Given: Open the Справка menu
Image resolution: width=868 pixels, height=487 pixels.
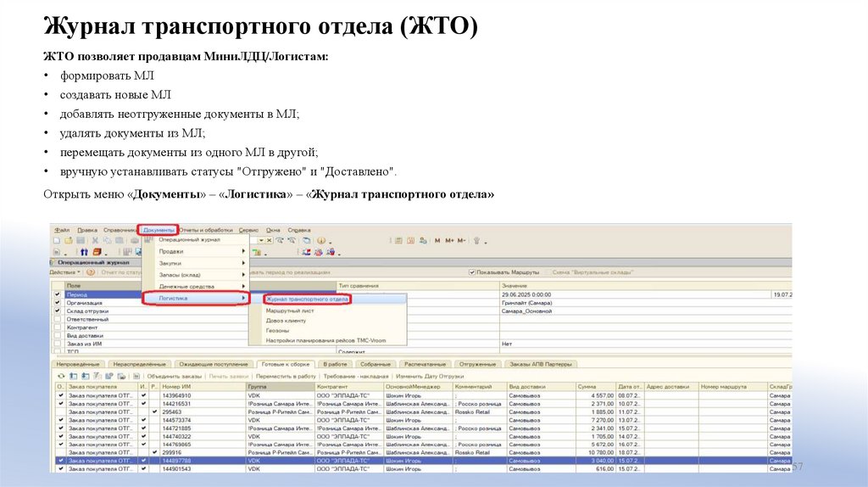Looking at the screenshot, I should coord(299,230).
